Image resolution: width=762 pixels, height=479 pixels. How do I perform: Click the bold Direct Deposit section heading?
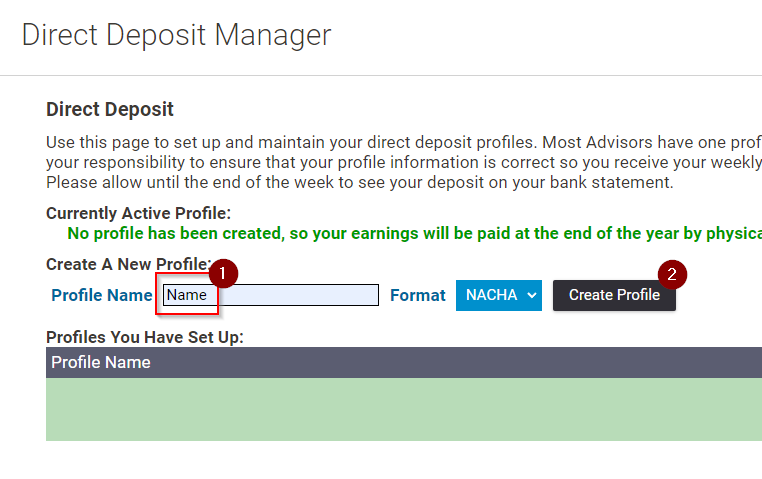click(x=110, y=110)
